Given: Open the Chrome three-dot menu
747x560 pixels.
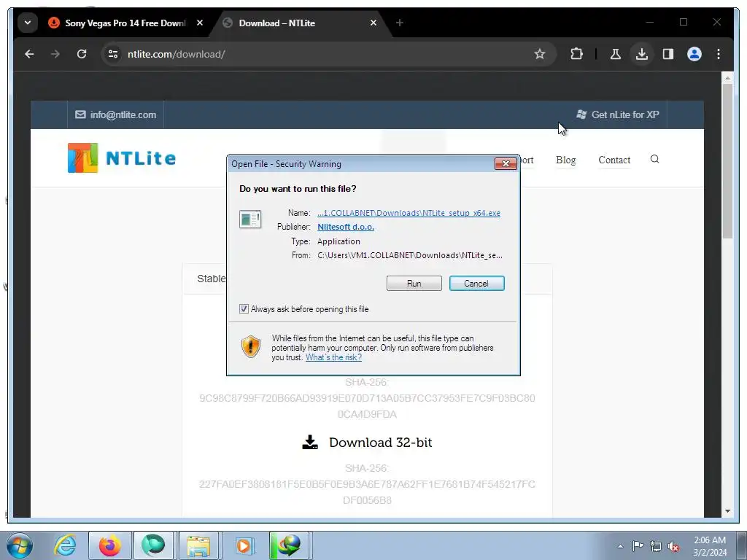Looking at the screenshot, I should (x=719, y=54).
